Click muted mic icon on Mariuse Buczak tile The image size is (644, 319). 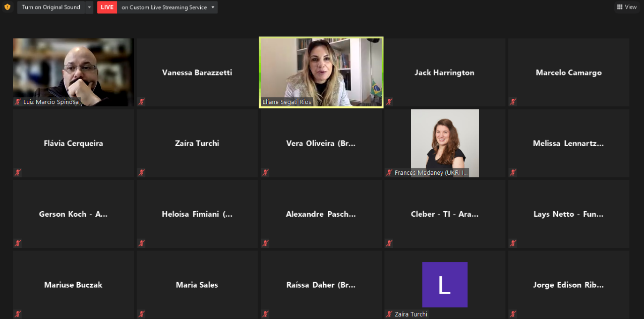tap(18, 314)
